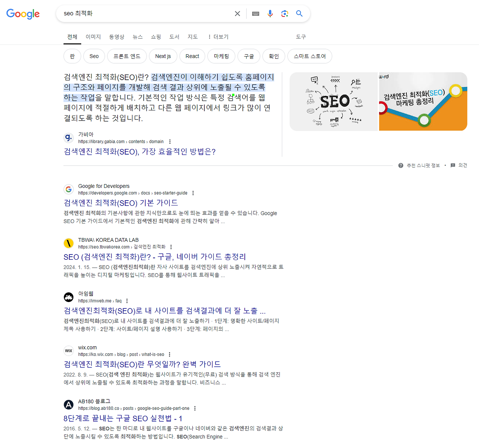Image resolution: width=479 pixels, height=448 pixels.
Task: Open the 8단계로 끝내는 구글 SEO 실천법 link
Action: click(x=123, y=418)
